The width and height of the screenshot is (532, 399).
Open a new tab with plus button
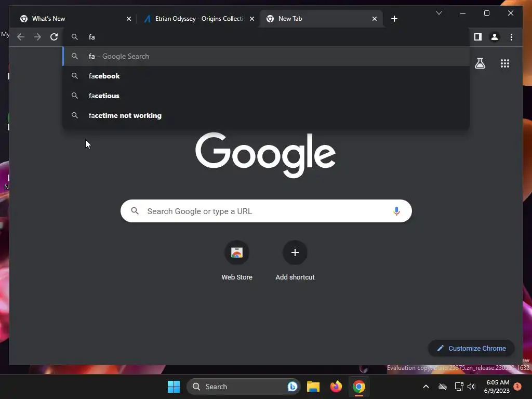click(394, 19)
